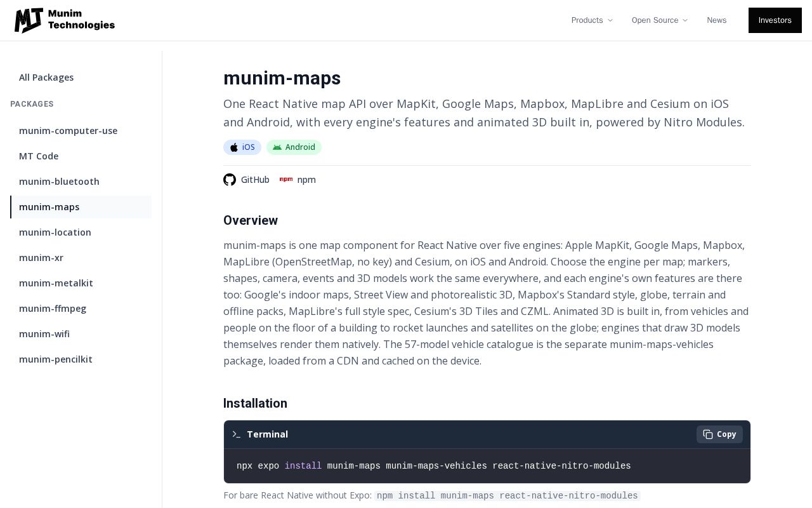Open the Open Source menu label
Viewport: 812px width, 508px height.
coord(655,20)
